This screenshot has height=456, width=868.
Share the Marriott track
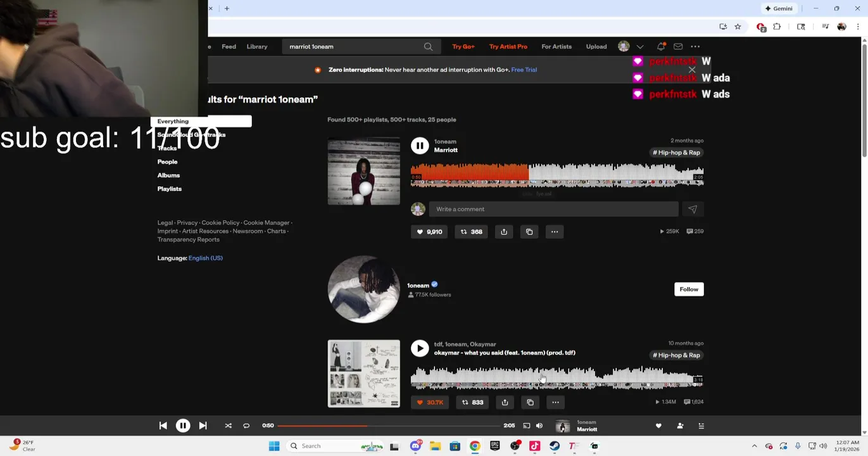[504, 232]
